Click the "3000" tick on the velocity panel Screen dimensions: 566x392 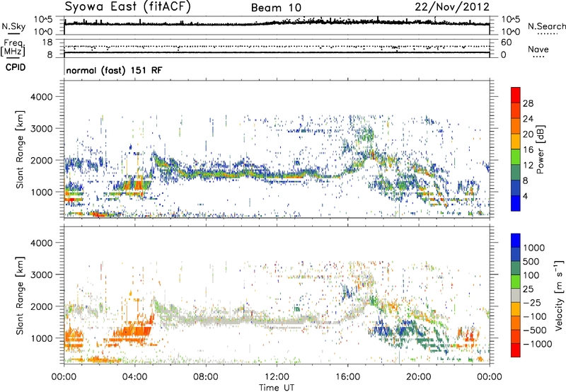(42, 275)
